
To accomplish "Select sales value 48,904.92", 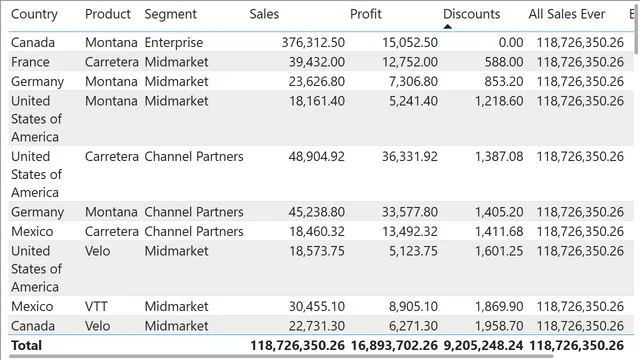I will pos(317,156).
